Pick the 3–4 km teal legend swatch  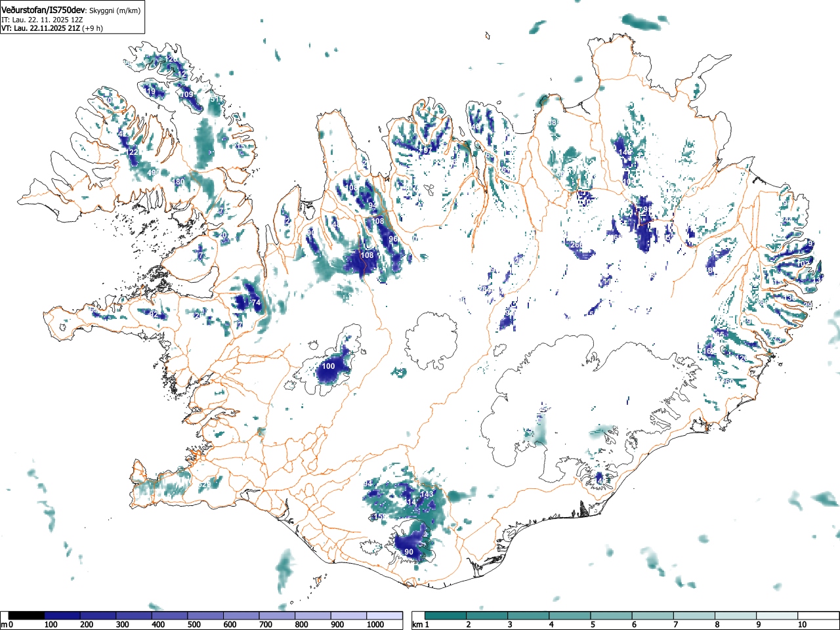coord(528,616)
